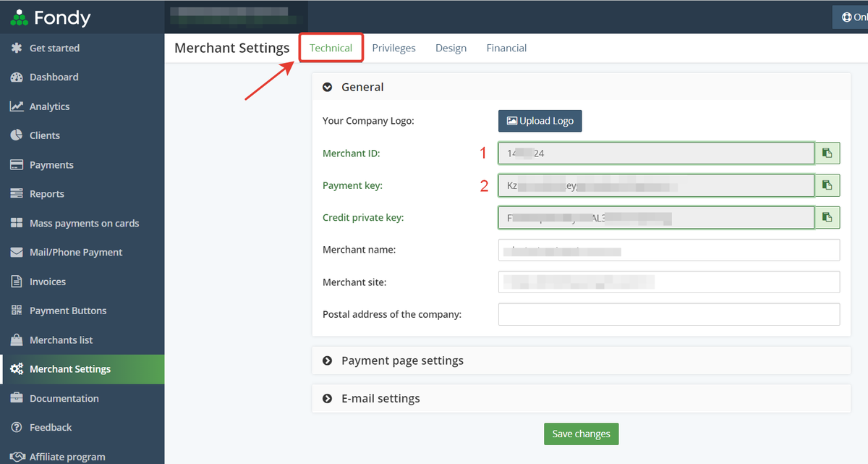Select Merchant Settings in sidebar
Viewport: 868px width, 464px height.
point(82,369)
